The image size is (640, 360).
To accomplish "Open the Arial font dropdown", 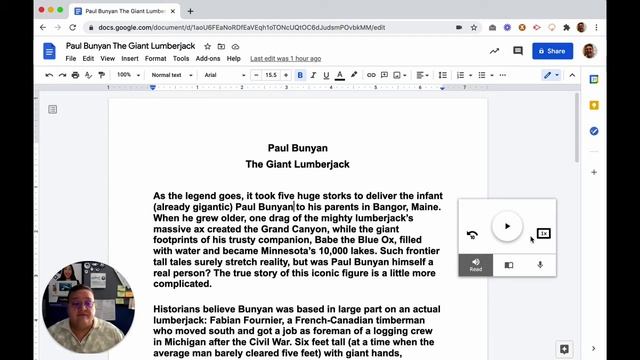I will (x=224, y=75).
